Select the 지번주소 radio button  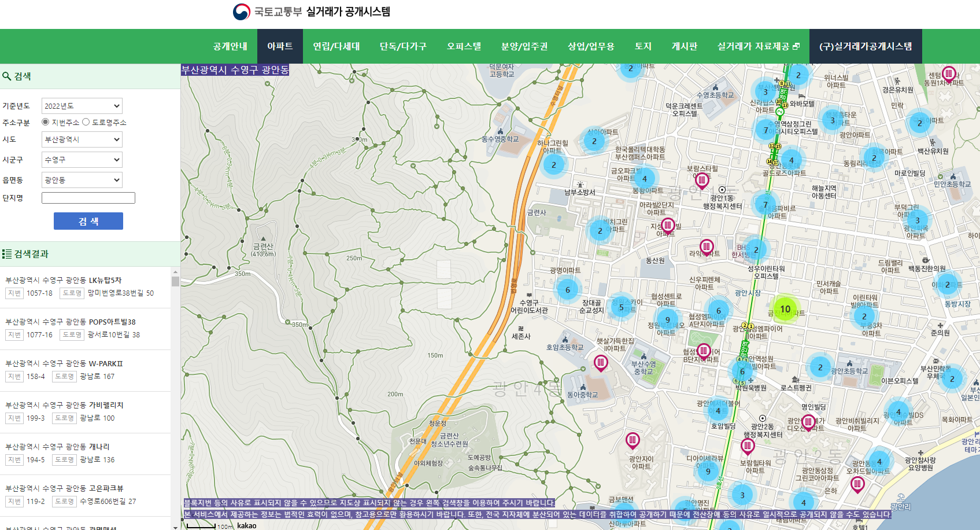(45, 122)
